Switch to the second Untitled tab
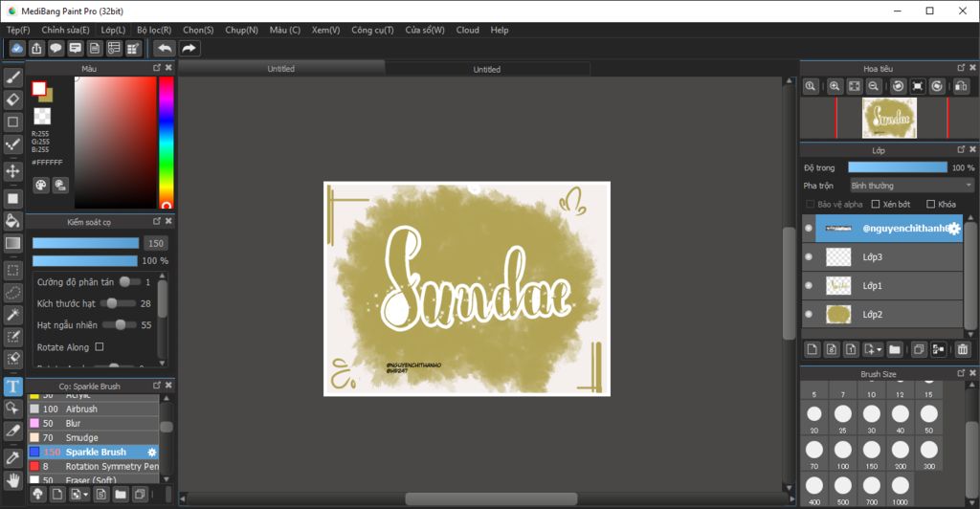This screenshot has height=509, width=980. click(x=487, y=69)
